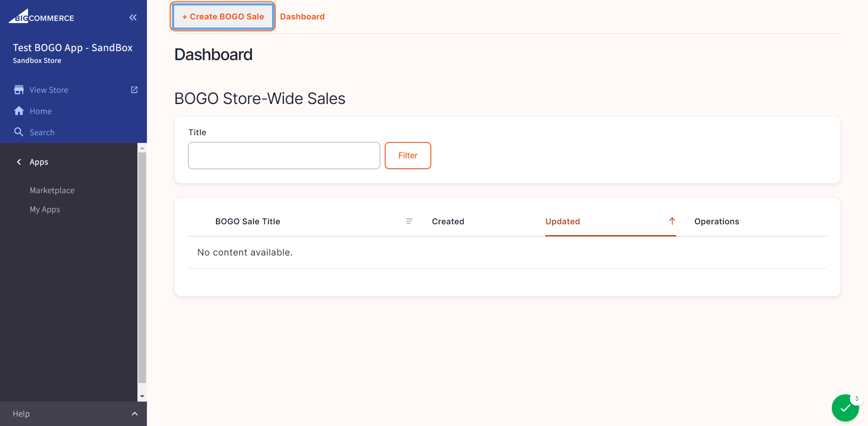Go to the Home label
This screenshot has height=426, width=868.
(41, 111)
